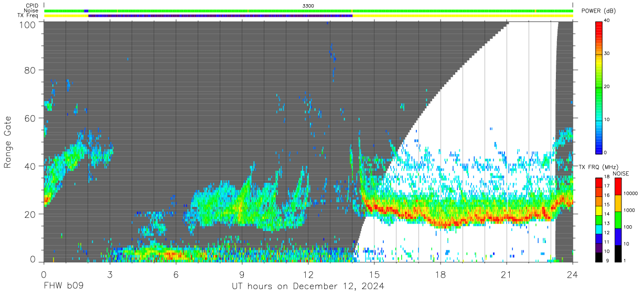644x297 pixels.
Task: Click the POWER scale label '30'
Action: [607, 54]
